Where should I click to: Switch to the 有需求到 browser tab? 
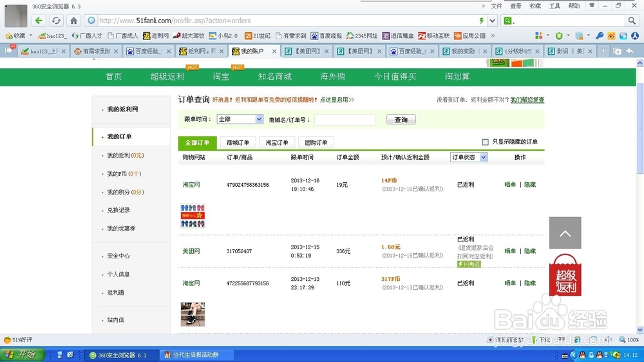coord(96,52)
